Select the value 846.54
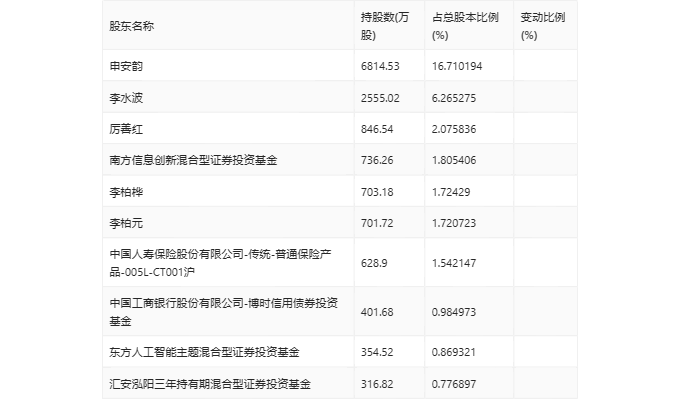Image resolution: width=680 pixels, height=399 pixels. [x=377, y=129]
